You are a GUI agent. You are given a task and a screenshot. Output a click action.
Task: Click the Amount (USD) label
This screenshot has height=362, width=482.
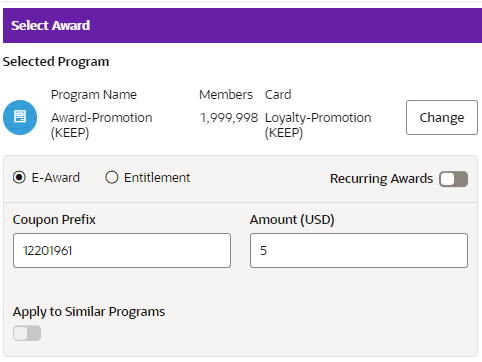pyautogui.click(x=292, y=220)
